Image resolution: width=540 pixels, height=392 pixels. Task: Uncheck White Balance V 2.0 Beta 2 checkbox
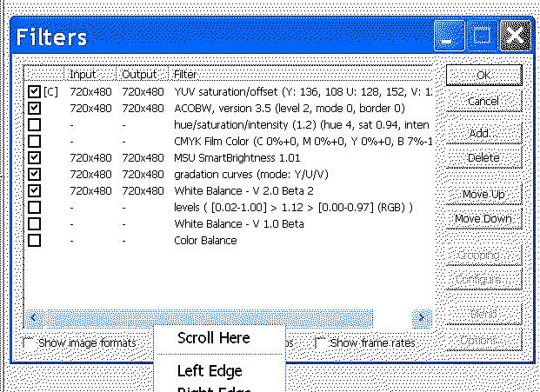click(35, 190)
